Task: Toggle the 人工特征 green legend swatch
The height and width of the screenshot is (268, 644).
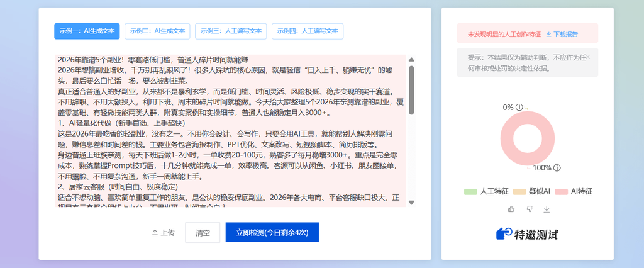Action: coord(470,191)
